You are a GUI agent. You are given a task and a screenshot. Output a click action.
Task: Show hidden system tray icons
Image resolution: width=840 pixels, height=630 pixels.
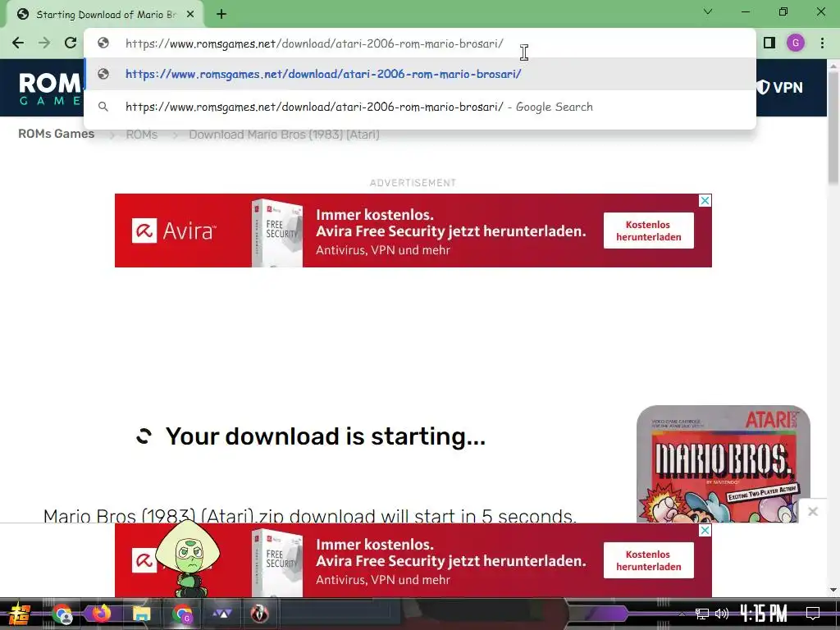[x=682, y=614]
